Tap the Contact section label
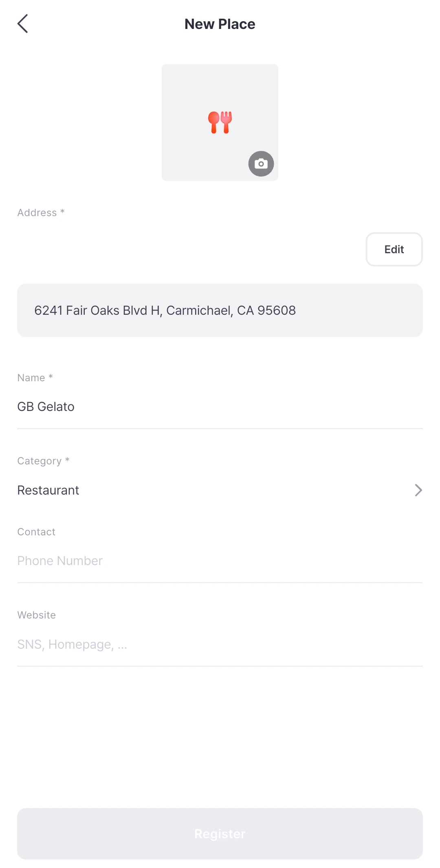 click(x=36, y=532)
